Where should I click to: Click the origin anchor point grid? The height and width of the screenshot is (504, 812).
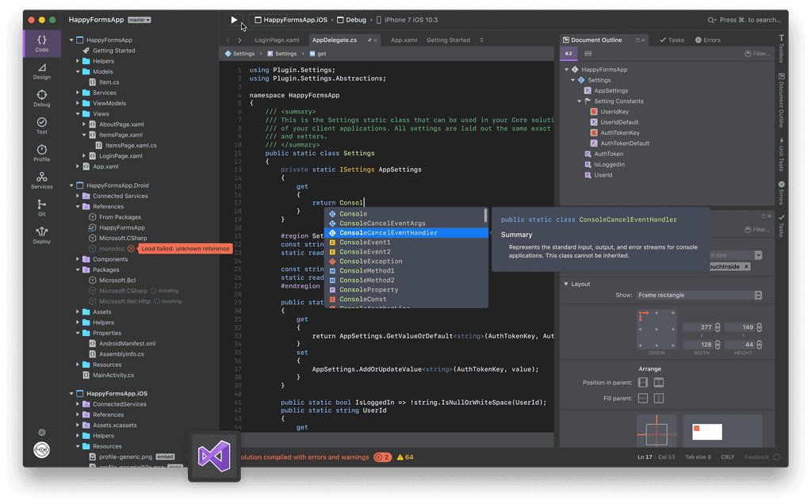(656, 329)
